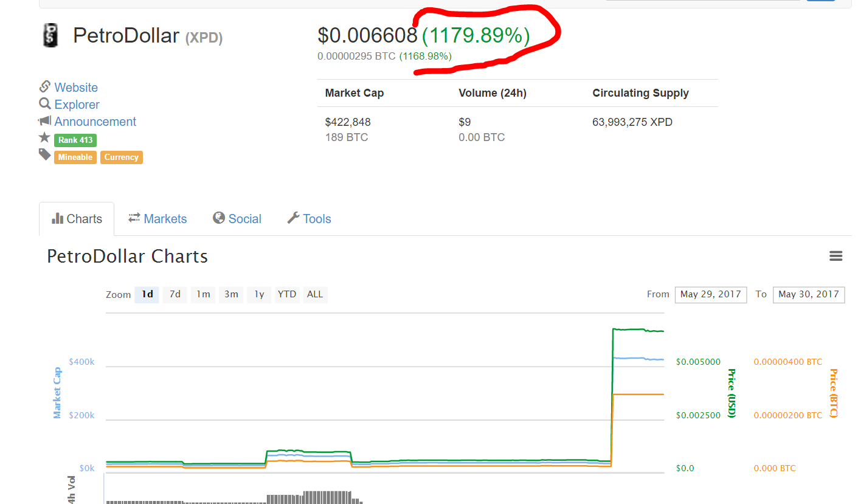Visit the PetroDollar Website link

(x=76, y=88)
